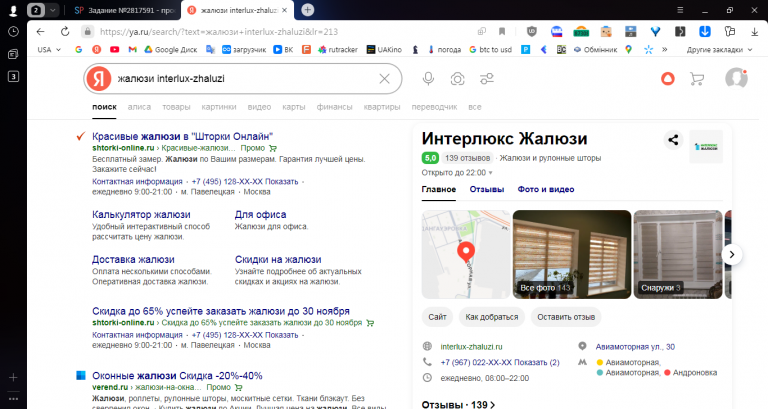Switch to the Отзывы tab in card
The height and width of the screenshot is (409, 768).
[487, 189]
